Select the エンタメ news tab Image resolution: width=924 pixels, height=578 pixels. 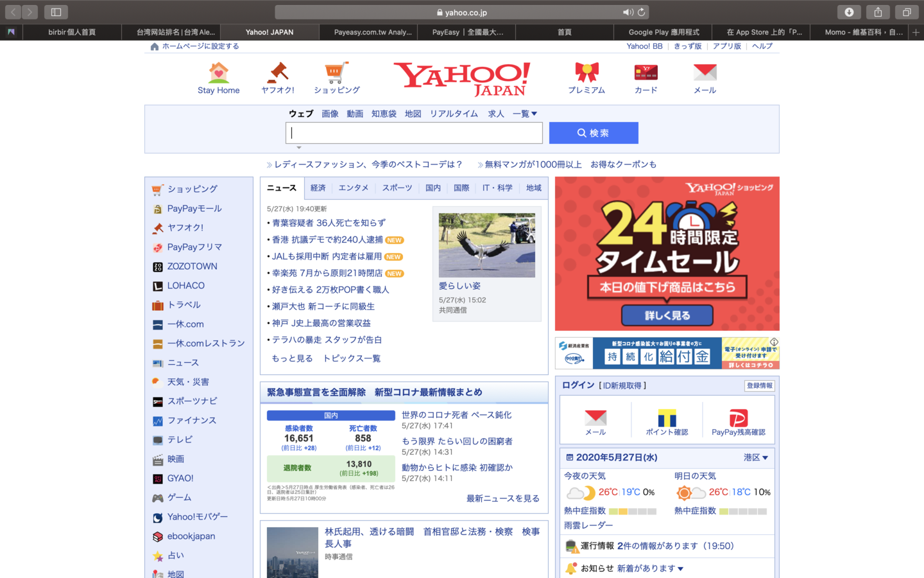(354, 188)
